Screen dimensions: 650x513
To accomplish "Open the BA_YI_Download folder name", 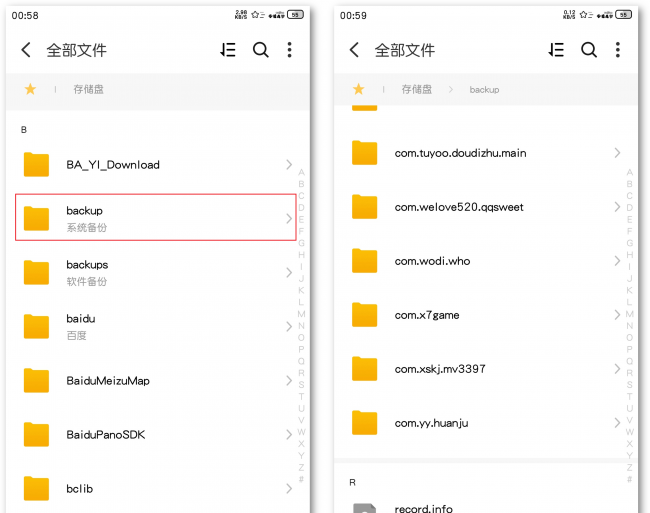I will pyautogui.click(x=113, y=165).
